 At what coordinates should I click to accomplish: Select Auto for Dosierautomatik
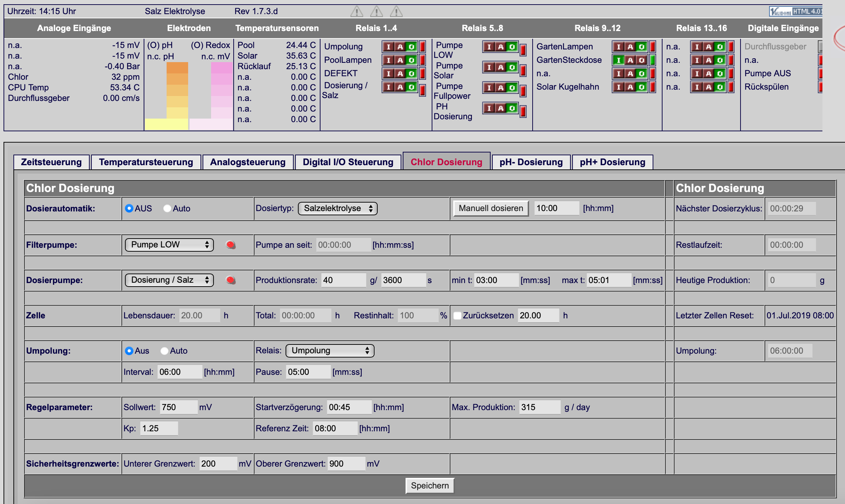(167, 209)
